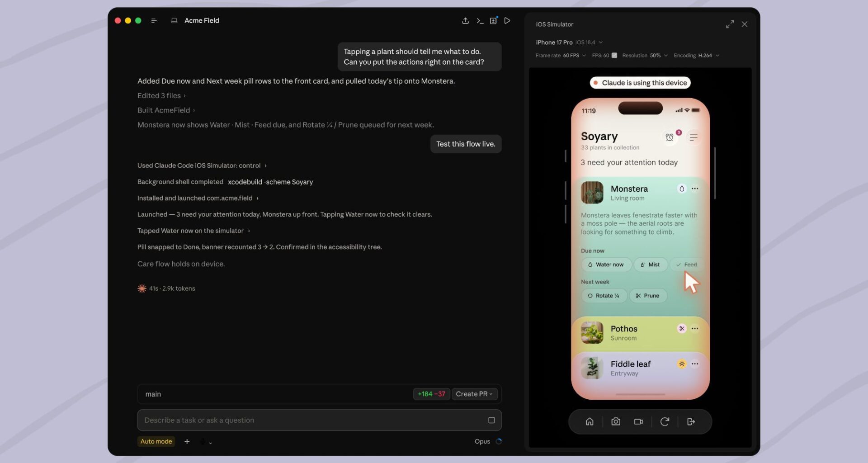Viewport: 868px width, 463px height.
Task: Click the prompt input field
Action: click(x=319, y=420)
